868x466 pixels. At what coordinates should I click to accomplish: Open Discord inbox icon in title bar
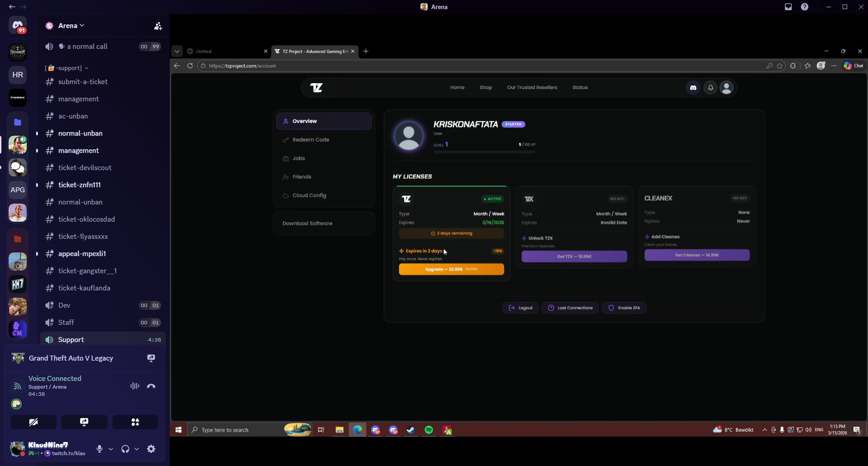click(788, 7)
